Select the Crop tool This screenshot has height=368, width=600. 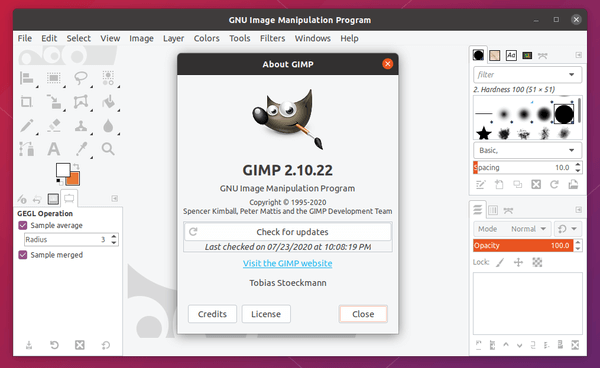pyautogui.click(x=27, y=102)
